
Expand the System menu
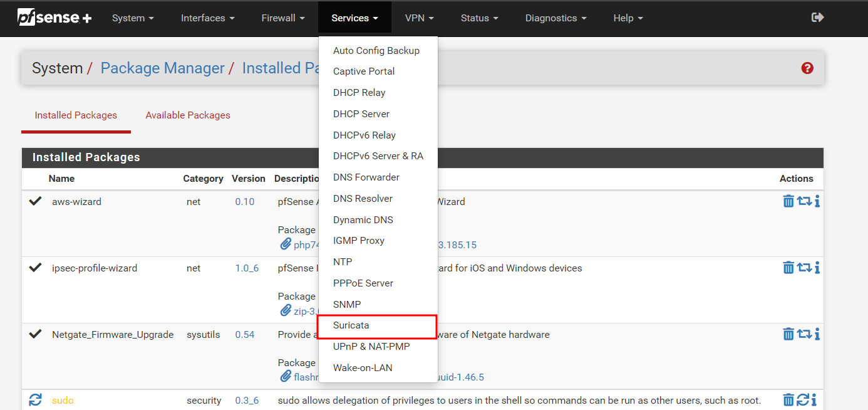(x=133, y=18)
